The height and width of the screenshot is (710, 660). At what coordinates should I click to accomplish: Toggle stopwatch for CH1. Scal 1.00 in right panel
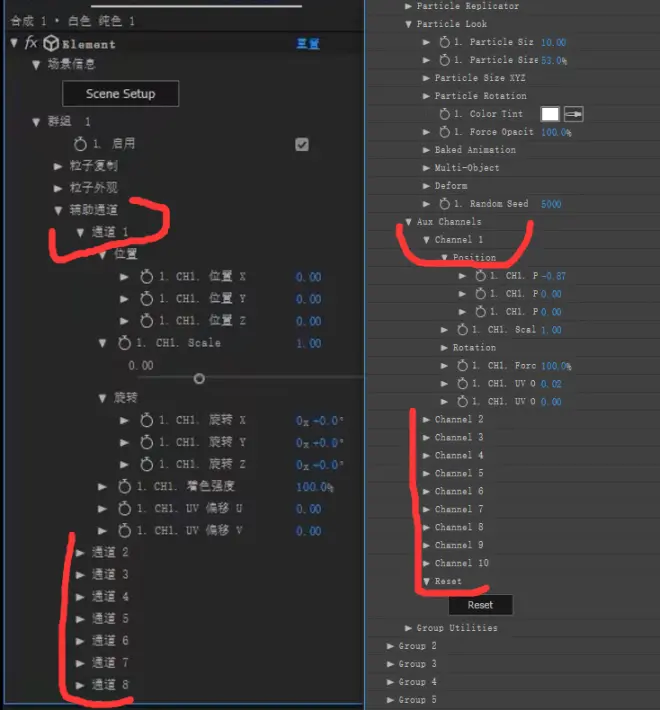[x=462, y=330]
